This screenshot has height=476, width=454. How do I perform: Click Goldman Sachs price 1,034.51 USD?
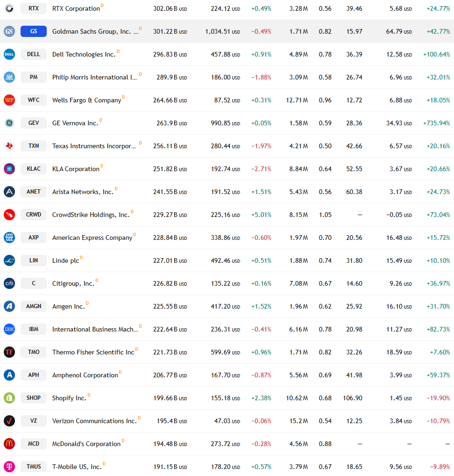[x=223, y=31]
